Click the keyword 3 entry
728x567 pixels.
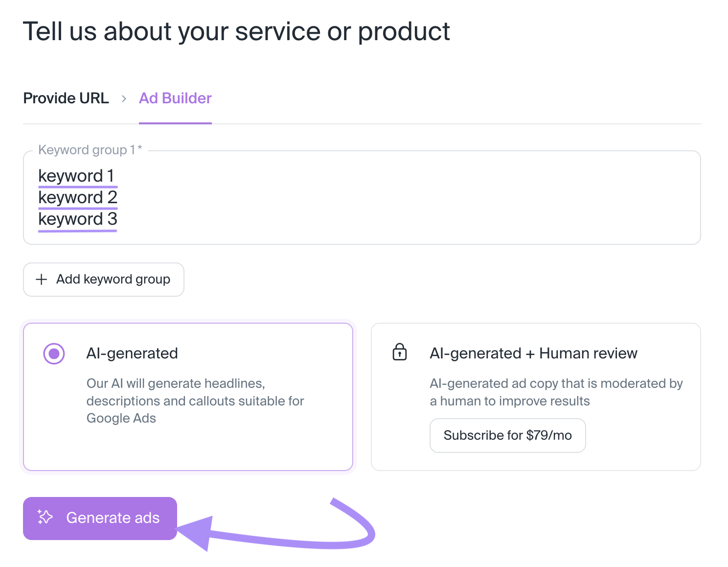pyautogui.click(x=77, y=219)
